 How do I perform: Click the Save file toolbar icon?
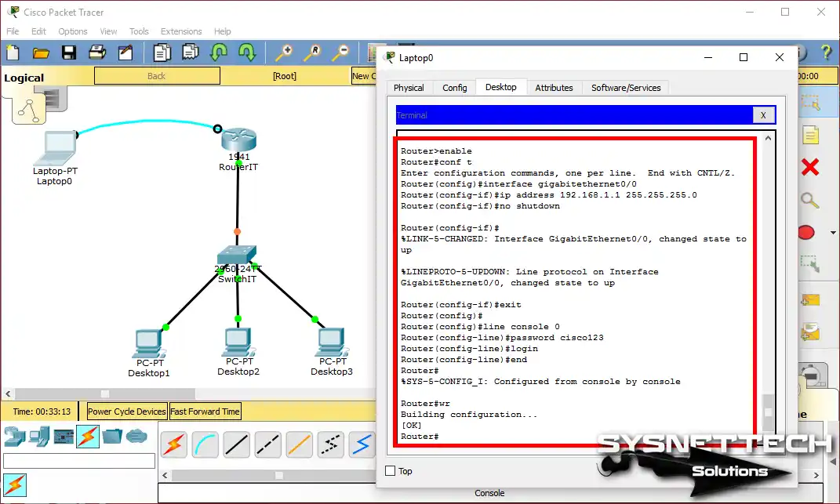click(x=68, y=53)
